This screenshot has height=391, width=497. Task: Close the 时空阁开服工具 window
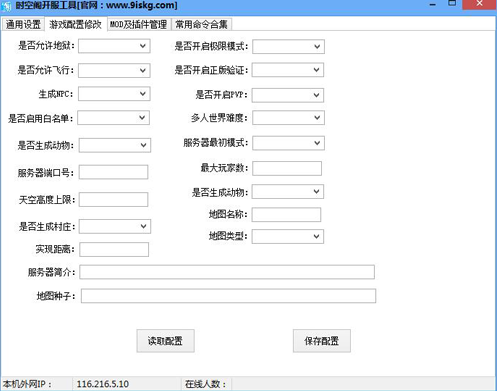[479, 4]
